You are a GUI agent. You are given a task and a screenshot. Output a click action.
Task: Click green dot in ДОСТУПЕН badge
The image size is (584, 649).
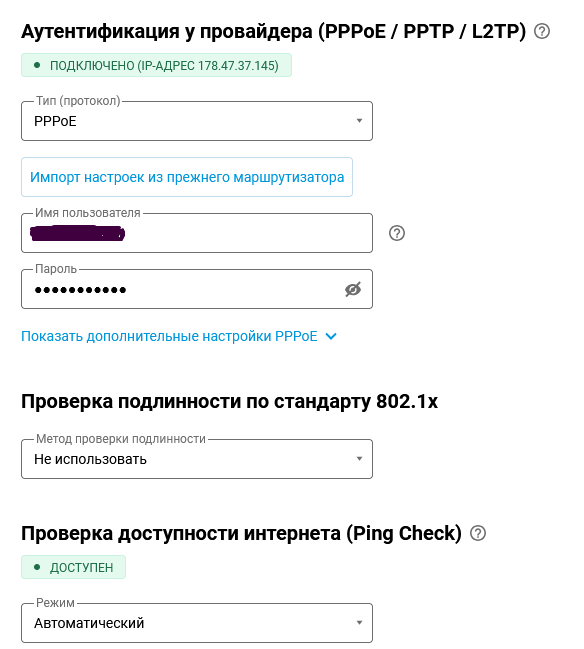click(37, 567)
